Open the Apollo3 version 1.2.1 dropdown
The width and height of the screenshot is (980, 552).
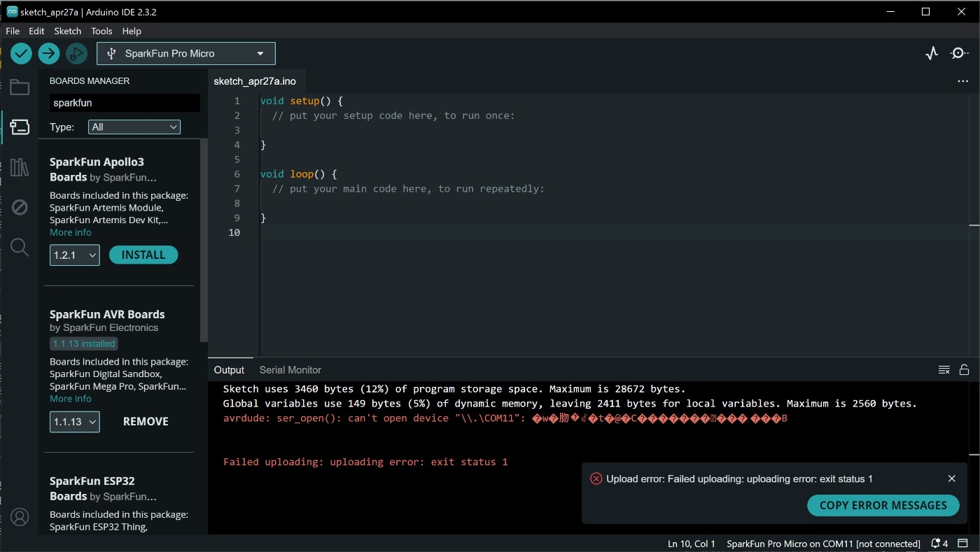75,255
